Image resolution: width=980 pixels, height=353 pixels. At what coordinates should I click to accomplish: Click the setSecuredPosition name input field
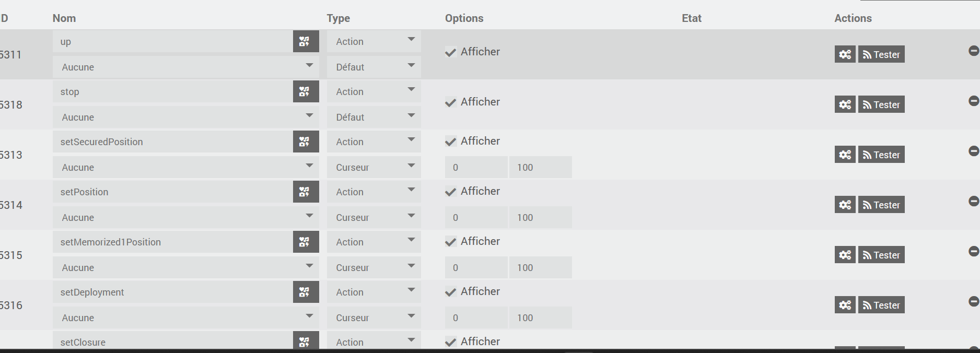(172, 142)
